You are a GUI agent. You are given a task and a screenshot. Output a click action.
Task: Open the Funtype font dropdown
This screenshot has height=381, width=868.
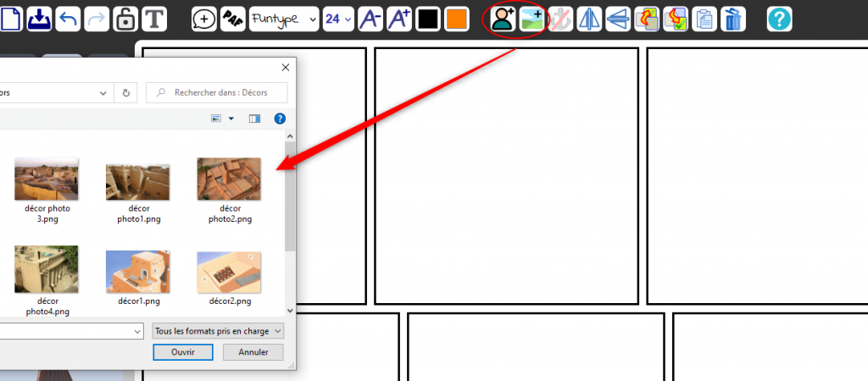coord(284,19)
